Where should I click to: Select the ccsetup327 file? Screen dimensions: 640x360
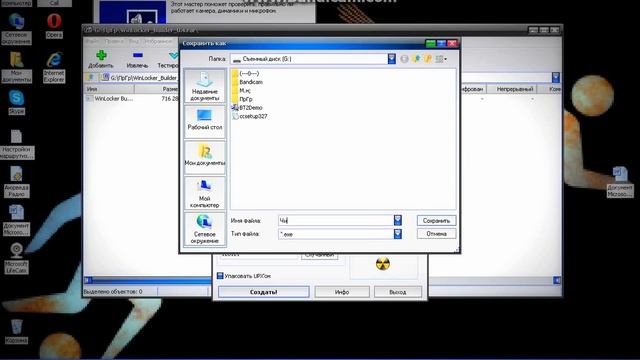(x=249, y=116)
